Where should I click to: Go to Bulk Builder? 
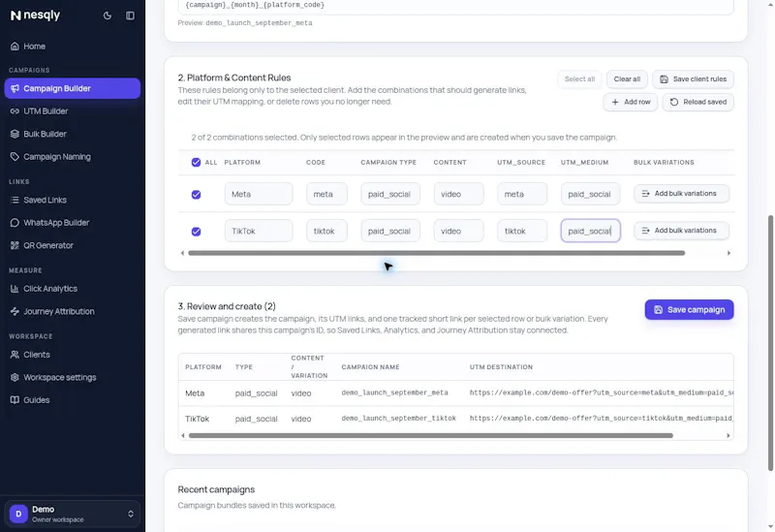tap(72, 134)
